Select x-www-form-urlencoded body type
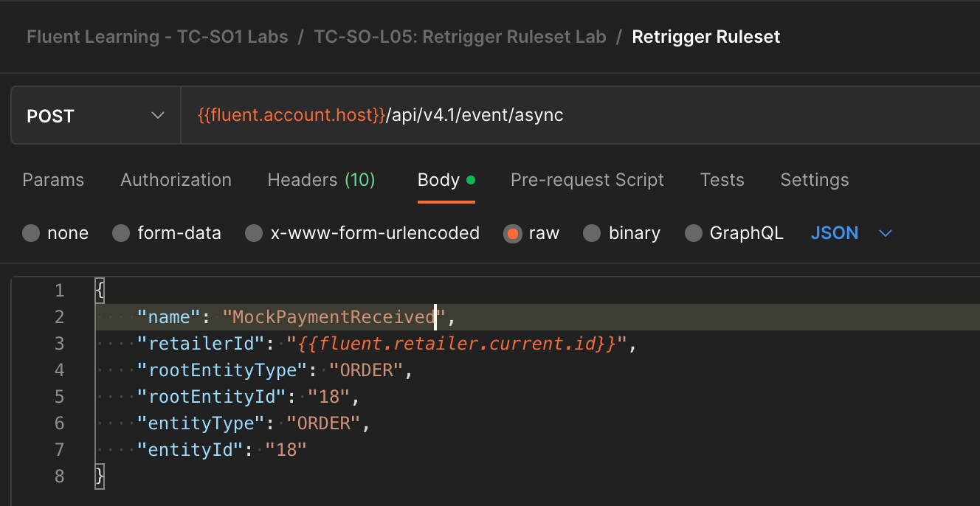This screenshot has height=506, width=980. tap(254, 234)
